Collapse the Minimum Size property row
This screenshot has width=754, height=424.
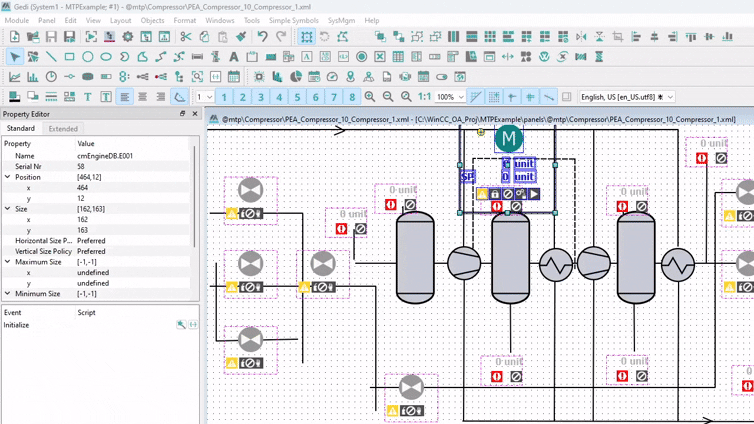click(x=8, y=293)
